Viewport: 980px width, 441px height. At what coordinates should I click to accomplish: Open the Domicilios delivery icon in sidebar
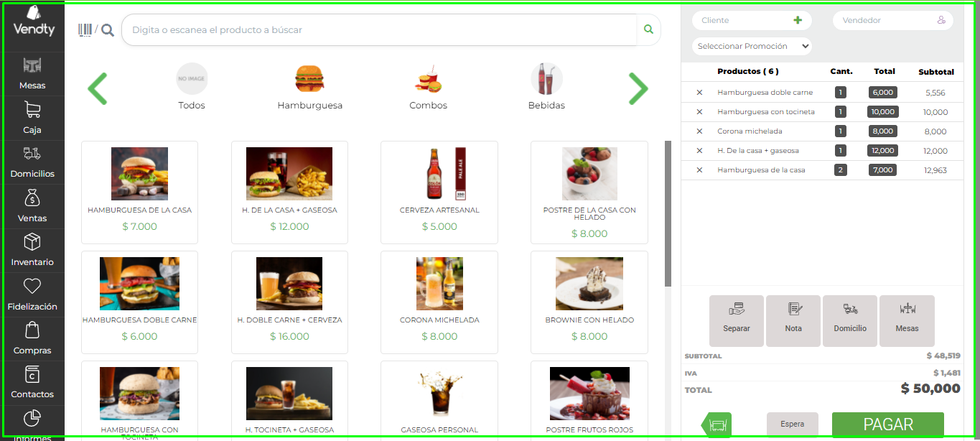[x=32, y=162]
